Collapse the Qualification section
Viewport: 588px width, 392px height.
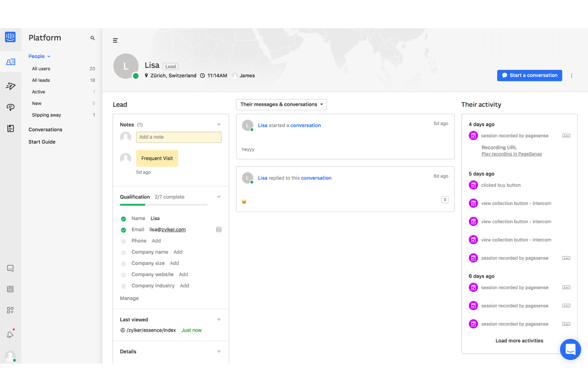(x=219, y=197)
